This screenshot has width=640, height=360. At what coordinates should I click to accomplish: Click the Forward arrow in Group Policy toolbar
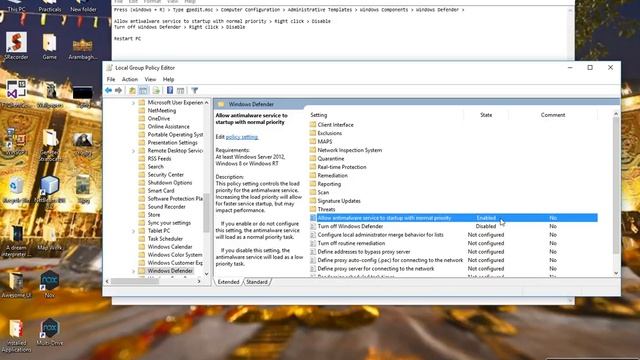coord(118,90)
